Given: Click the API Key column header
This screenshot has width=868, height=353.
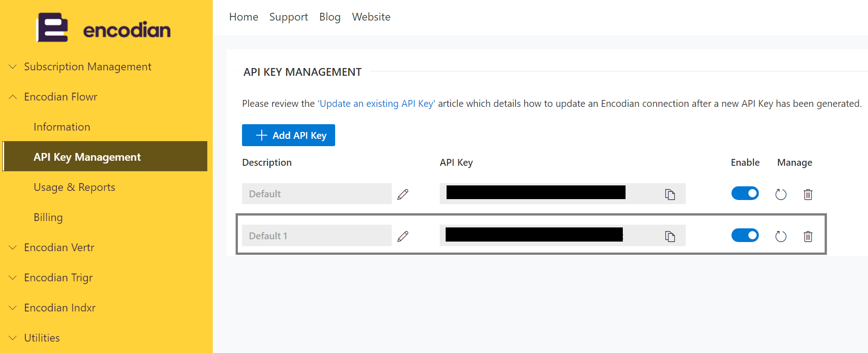Looking at the screenshot, I should [x=456, y=163].
